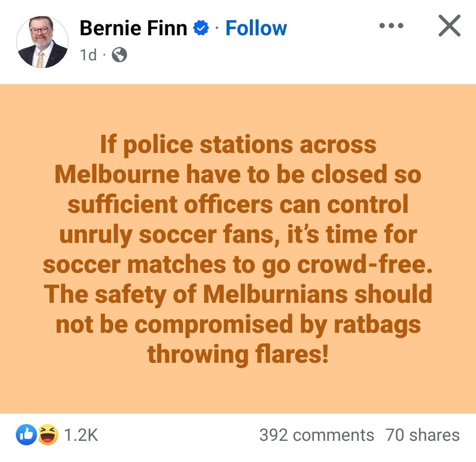The image size is (476, 462).
Task: Click the blue verified badge icon
Action: [201, 28]
